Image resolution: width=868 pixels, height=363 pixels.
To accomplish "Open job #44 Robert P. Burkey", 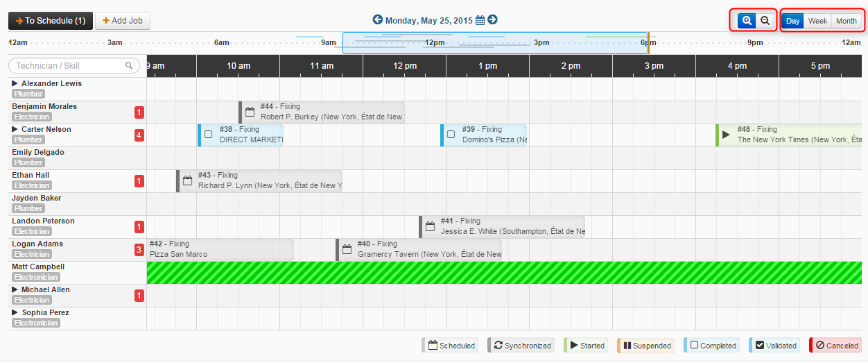I will (x=322, y=112).
